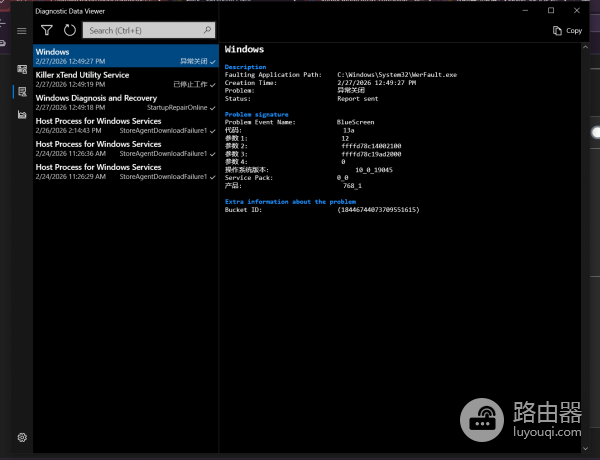Open the About my data sidebar icon
Screen dimensions: 600x460
22,114
